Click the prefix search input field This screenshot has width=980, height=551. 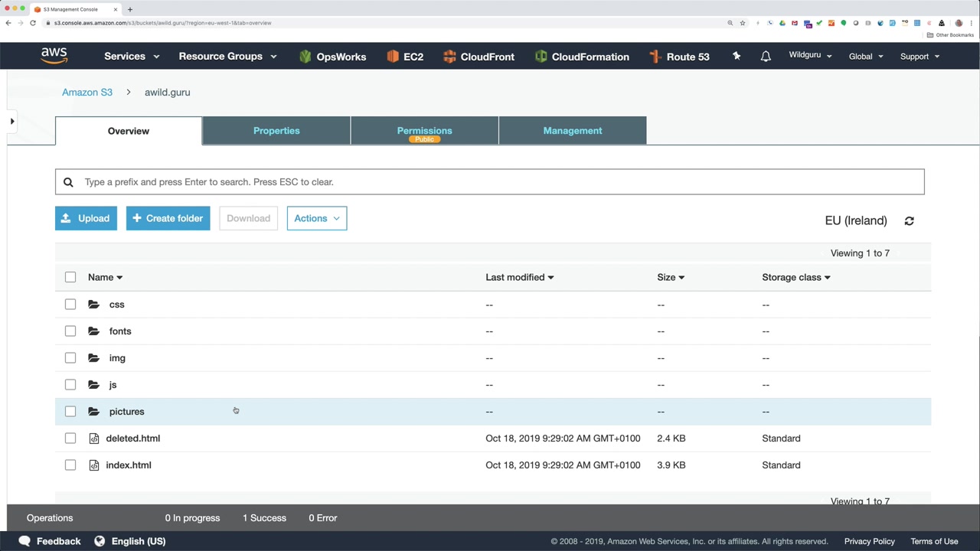tap(490, 182)
